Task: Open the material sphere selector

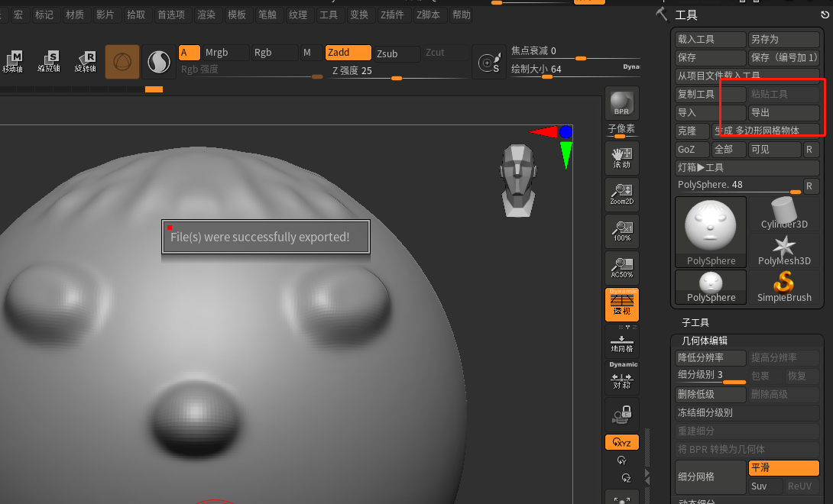Action: tap(160, 61)
